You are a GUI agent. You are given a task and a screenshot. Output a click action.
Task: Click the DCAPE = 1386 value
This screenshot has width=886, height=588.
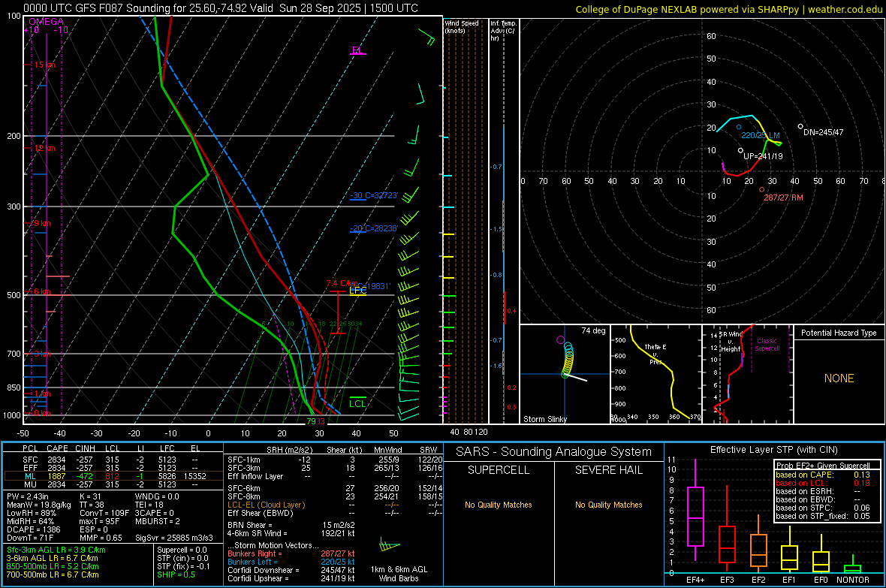(x=33, y=529)
